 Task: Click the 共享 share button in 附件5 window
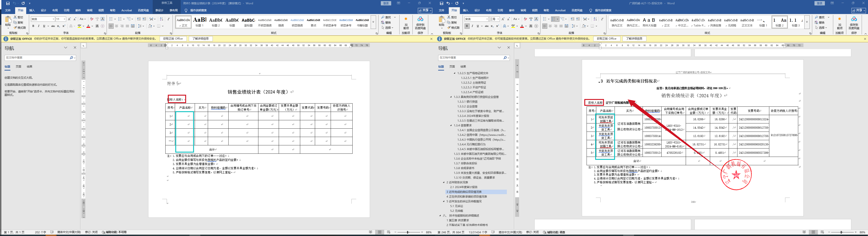(x=425, y=10)
